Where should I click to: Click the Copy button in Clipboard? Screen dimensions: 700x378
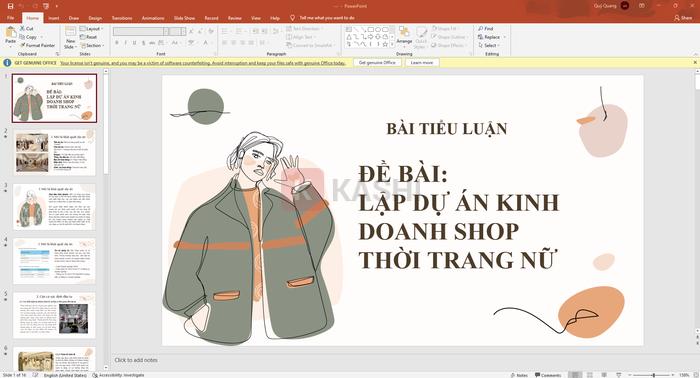[x=28, y=37]
